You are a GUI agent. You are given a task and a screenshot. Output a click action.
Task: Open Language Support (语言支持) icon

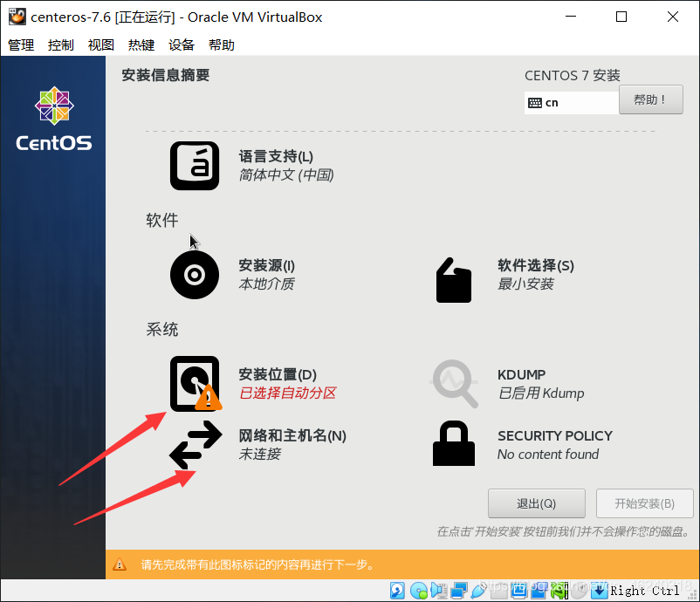[194, 166]
